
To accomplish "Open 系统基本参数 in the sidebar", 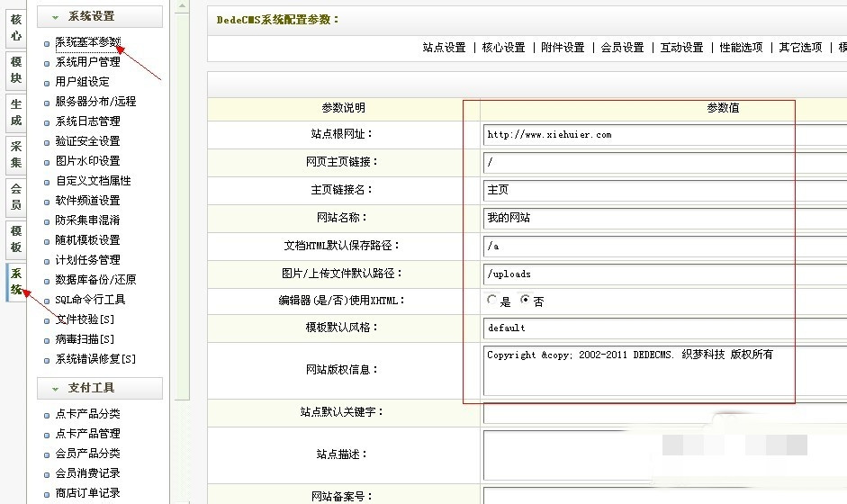I will (87, 42).
